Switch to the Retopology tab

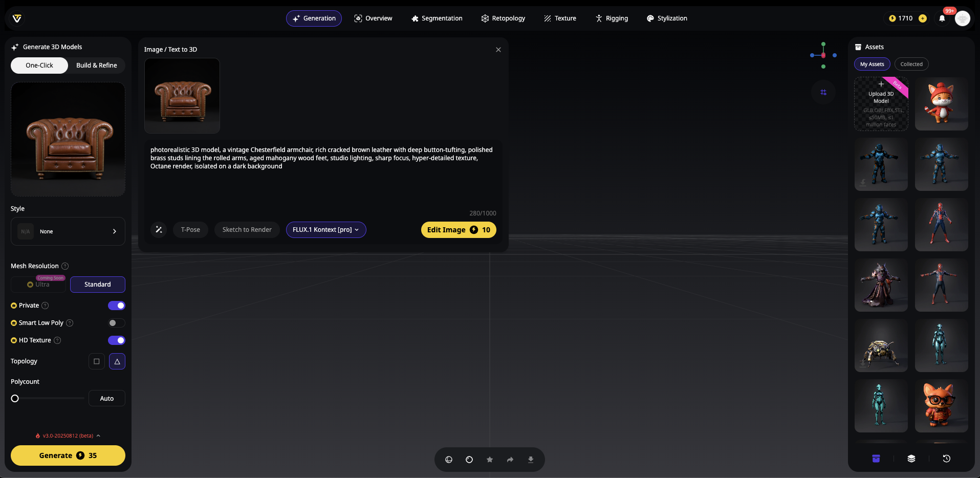[503, 18]
